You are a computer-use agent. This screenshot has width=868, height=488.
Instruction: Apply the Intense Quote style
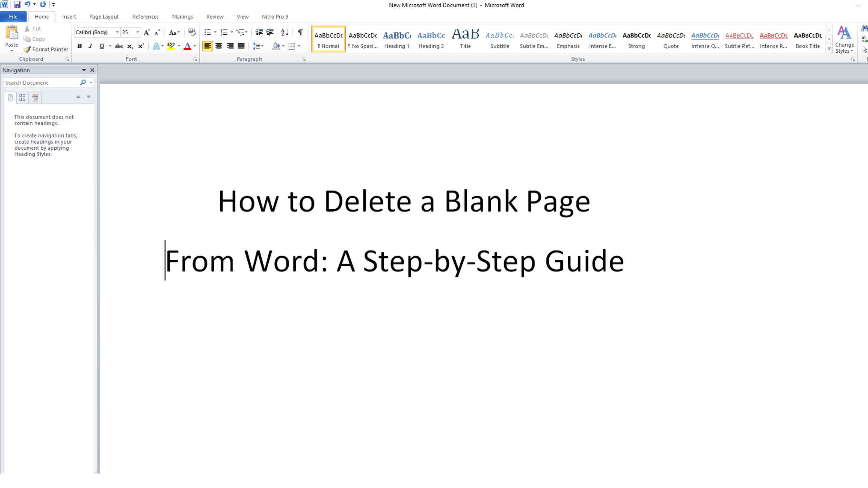click(705, 39)
